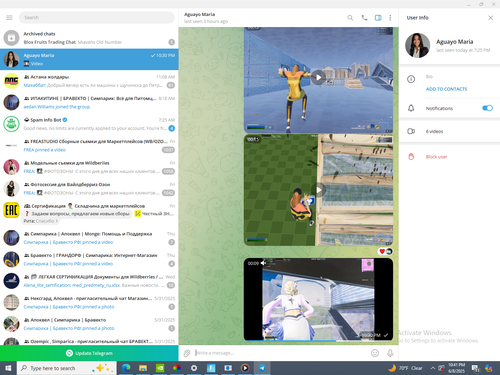Click the taskbar clock showing 10:41 PM
The height and width of the screenshot is (375, 500).
click(x=456, y=368)
